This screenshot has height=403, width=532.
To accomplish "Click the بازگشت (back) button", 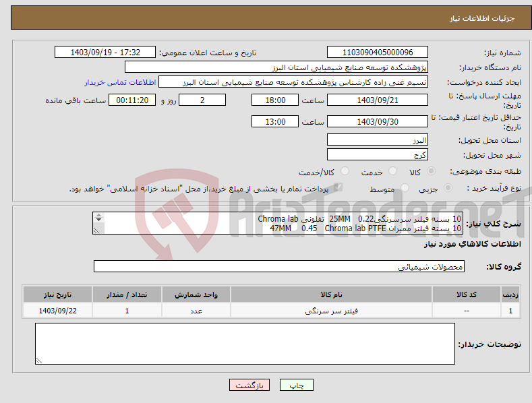I will tap(249, 385).
